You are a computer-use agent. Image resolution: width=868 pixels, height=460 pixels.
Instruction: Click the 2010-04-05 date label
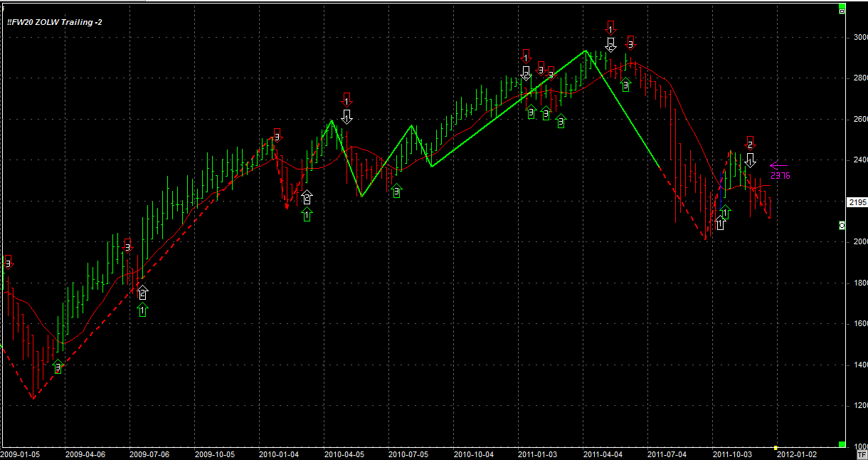[344, 454]
